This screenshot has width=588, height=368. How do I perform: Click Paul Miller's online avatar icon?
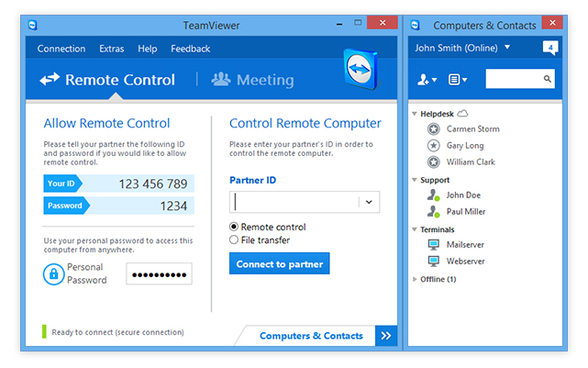coord(434,212)
